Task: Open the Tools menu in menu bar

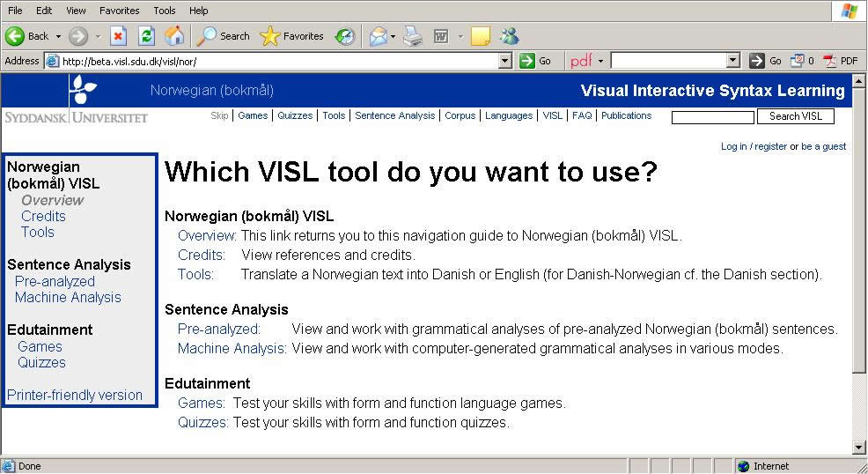Action: point(165,11)
